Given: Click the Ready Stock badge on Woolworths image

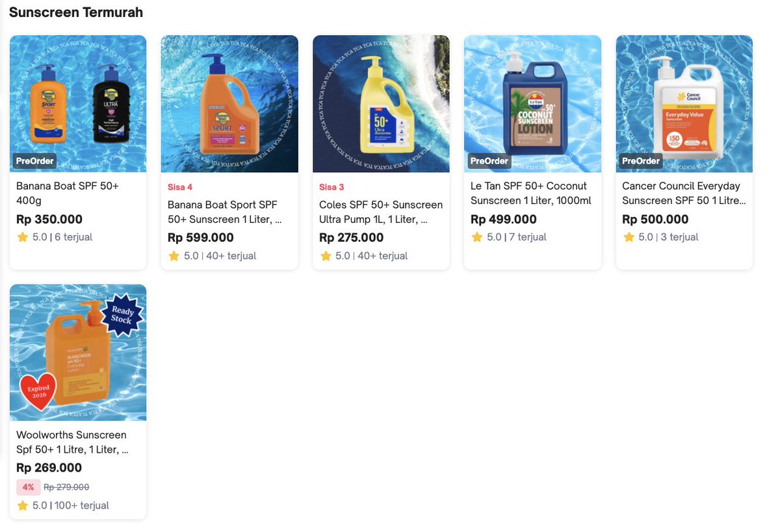Looking at the screenshot, I should pyautogui.click(x=122, y=315).
